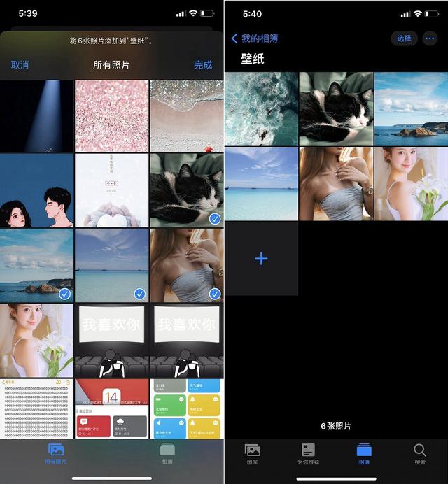The image size is (448, 484).
Task: Select the notes text screenshot thumbnail
Action: coord(37,408)
